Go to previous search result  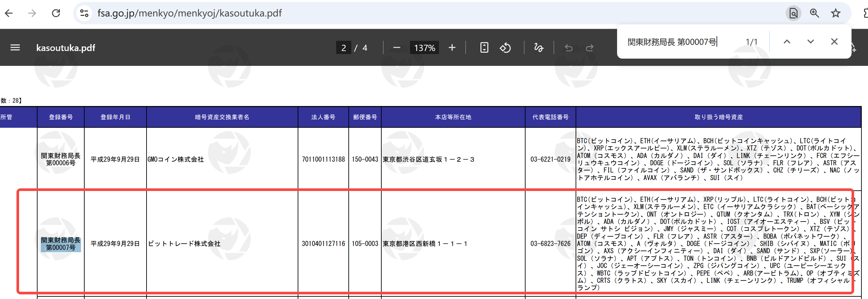point(787,41)
